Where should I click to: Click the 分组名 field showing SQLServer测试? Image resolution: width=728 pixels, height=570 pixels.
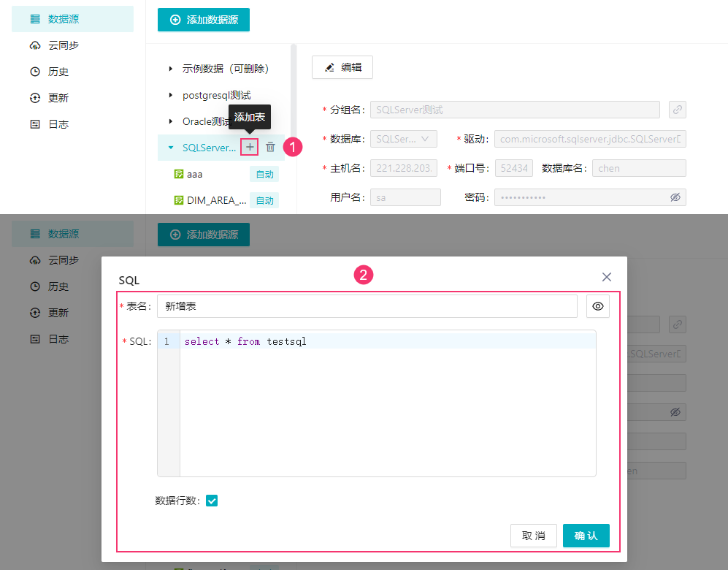(x=515, y=110)
